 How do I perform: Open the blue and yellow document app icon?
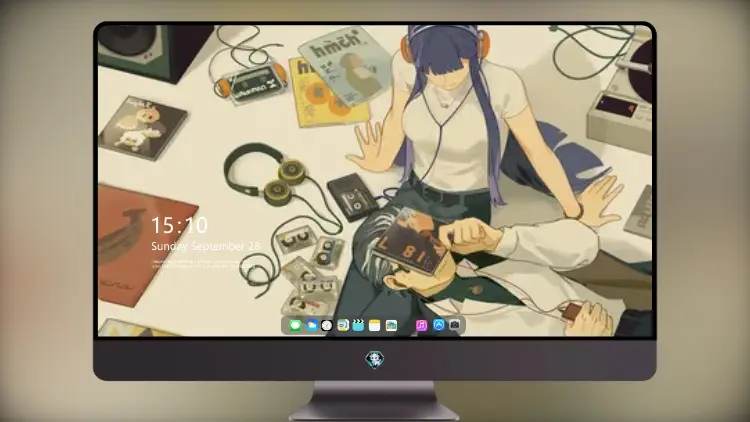(x=343, y=326)
